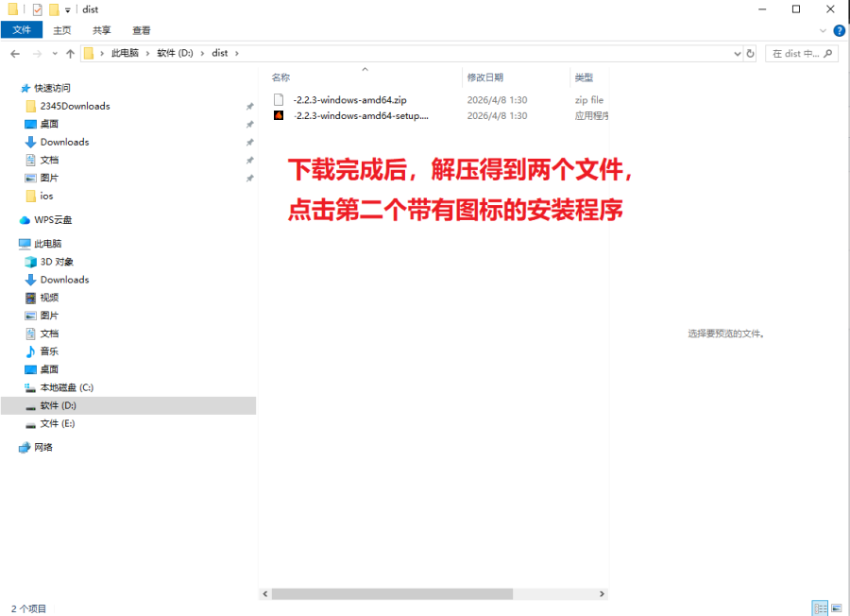The width and height of the screenshot is (850, 616).
Task: Switch to details view layout icon
Action: pos(820,607)
